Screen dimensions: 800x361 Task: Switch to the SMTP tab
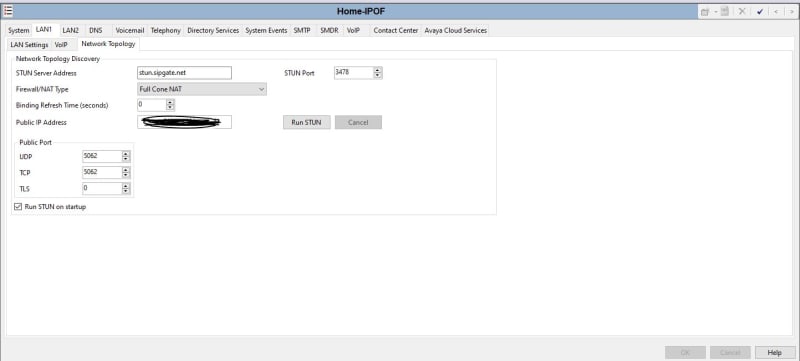pos(302,31)
